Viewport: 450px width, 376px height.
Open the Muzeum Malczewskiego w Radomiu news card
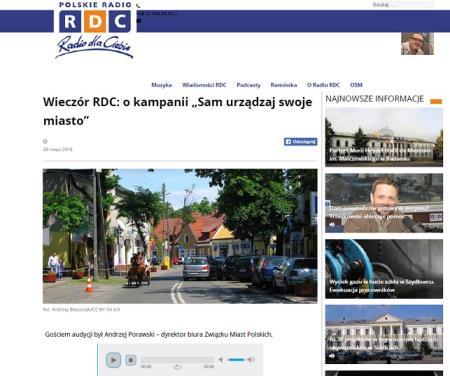tap(384, 137)
